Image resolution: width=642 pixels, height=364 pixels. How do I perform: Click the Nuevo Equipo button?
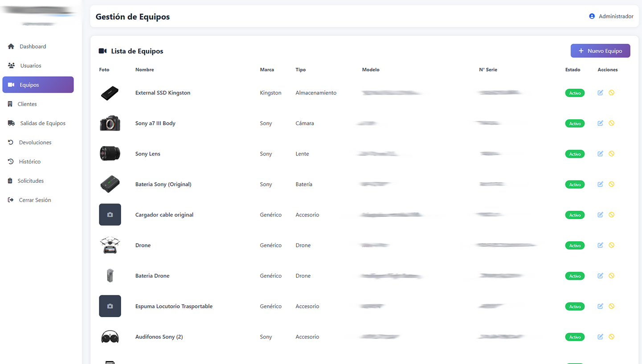pyautogui.click(x=600, y=50)
